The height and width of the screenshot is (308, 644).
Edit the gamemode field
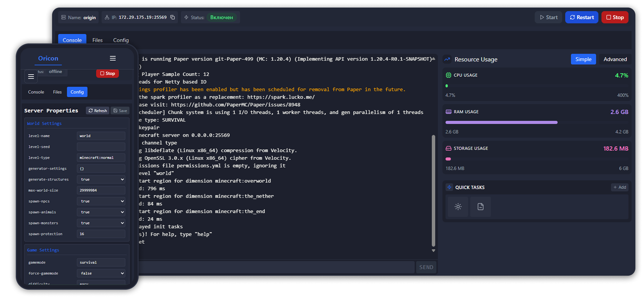point(101,262)
